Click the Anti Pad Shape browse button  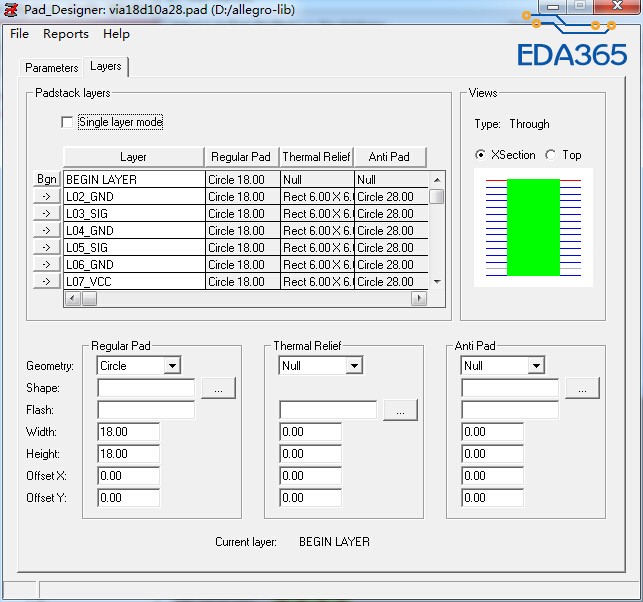point(582,388)
